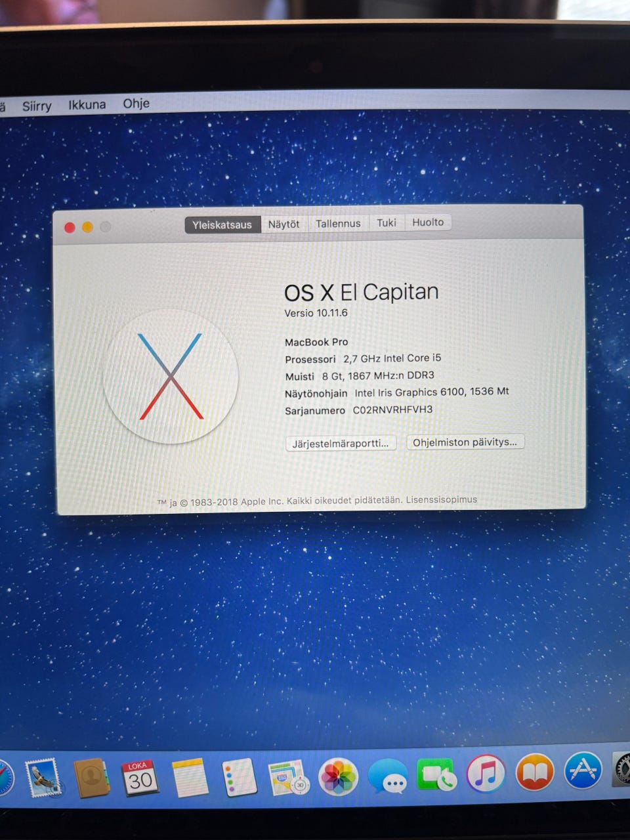This screenshot has width=630, height=840.
Task: Open the Notes app in Dock
Action: tap(190, 778)
